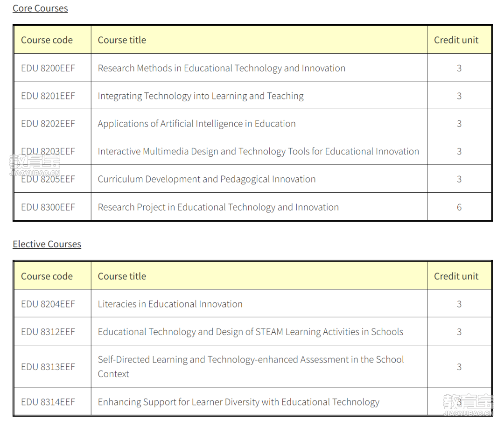
Task: Click Credit unit header in Core table
Action: coord(456,40)
